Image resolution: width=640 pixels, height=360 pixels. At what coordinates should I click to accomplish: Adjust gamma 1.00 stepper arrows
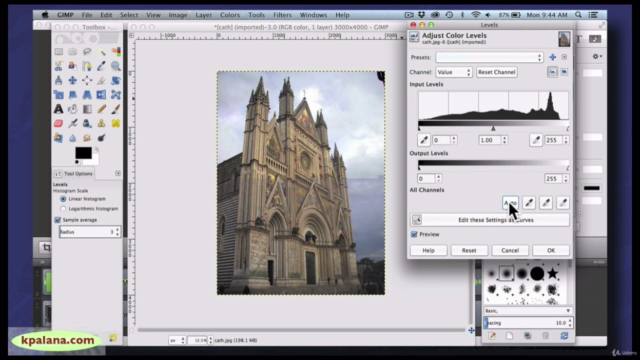505,140
